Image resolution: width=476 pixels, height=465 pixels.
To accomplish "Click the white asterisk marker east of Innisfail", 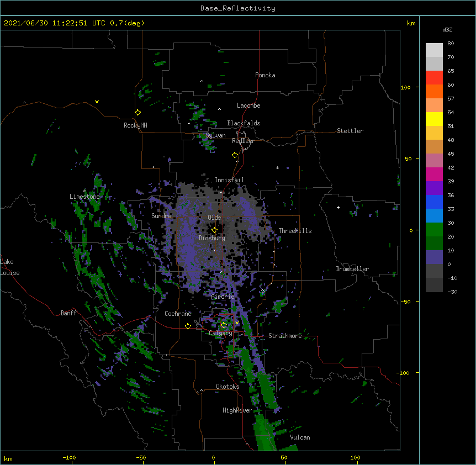I will click(277, 167).
